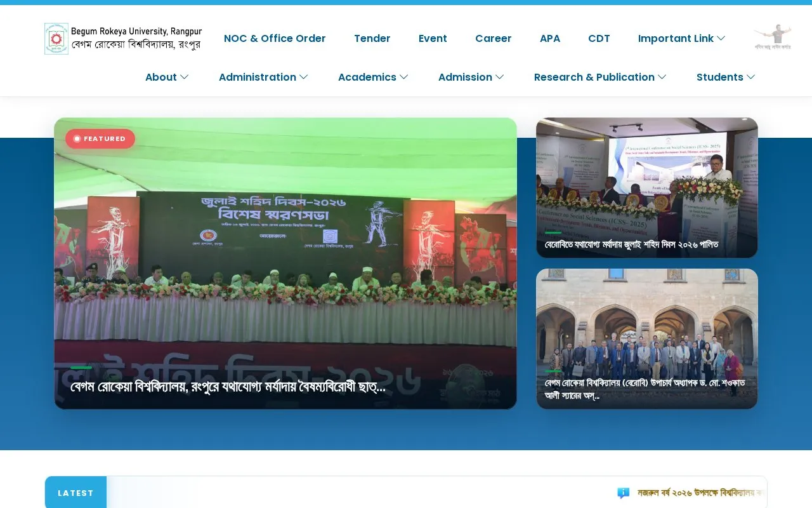Viewport: 812px width, 508px height.
Task: Expand the Academics dropdown menu
Action: coord(373,77)
